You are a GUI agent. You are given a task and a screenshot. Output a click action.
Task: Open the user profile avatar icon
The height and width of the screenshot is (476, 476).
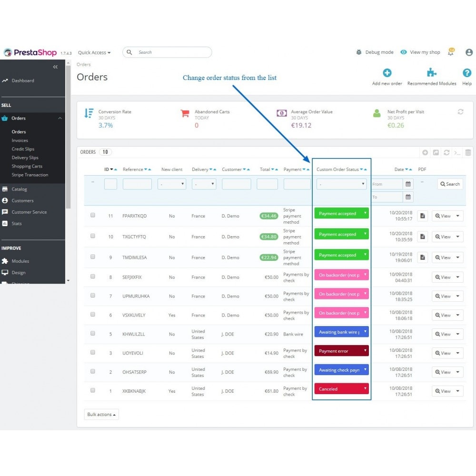(469, 52)
